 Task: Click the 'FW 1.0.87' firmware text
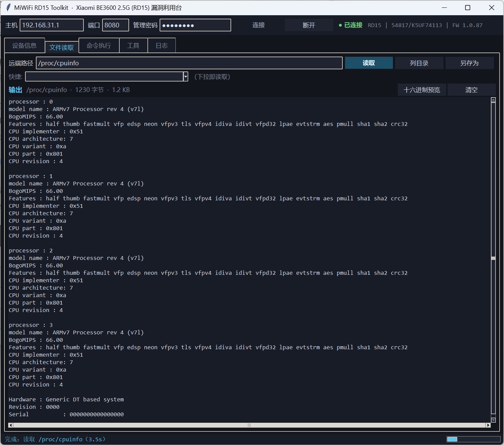pos(467,25)
